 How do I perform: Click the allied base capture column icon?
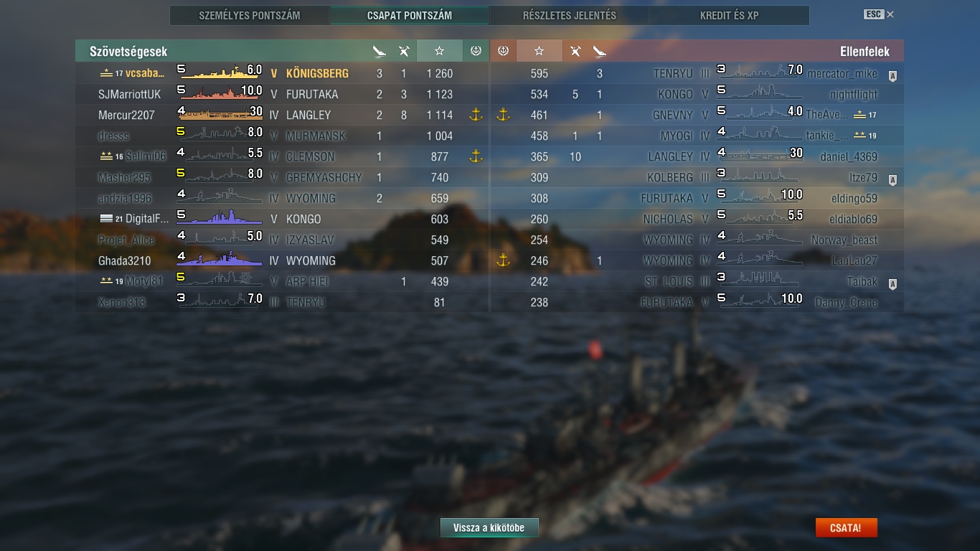[476, 51]
